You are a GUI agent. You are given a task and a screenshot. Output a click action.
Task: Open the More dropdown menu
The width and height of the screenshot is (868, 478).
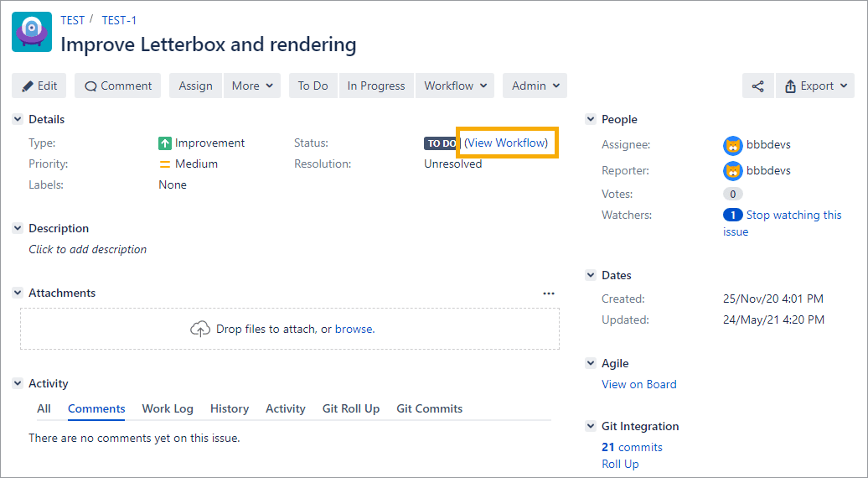tap(252, 86)
